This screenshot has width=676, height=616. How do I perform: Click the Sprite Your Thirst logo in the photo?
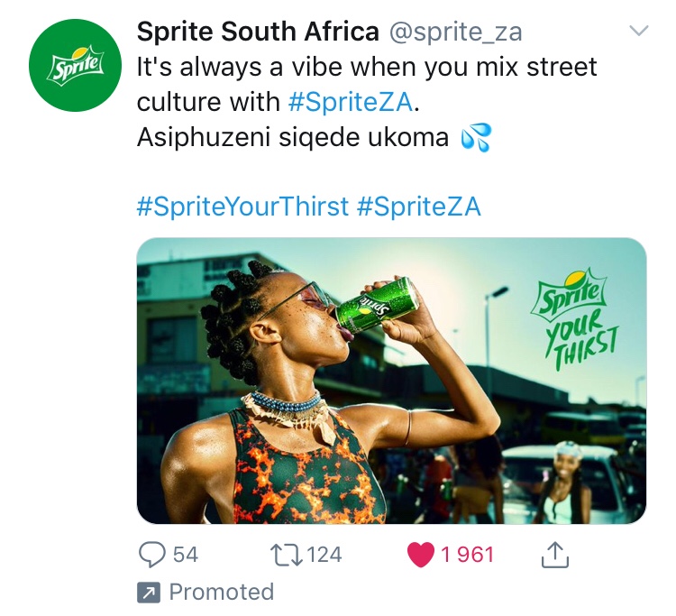pyautogui.click(x=576, y=316)
